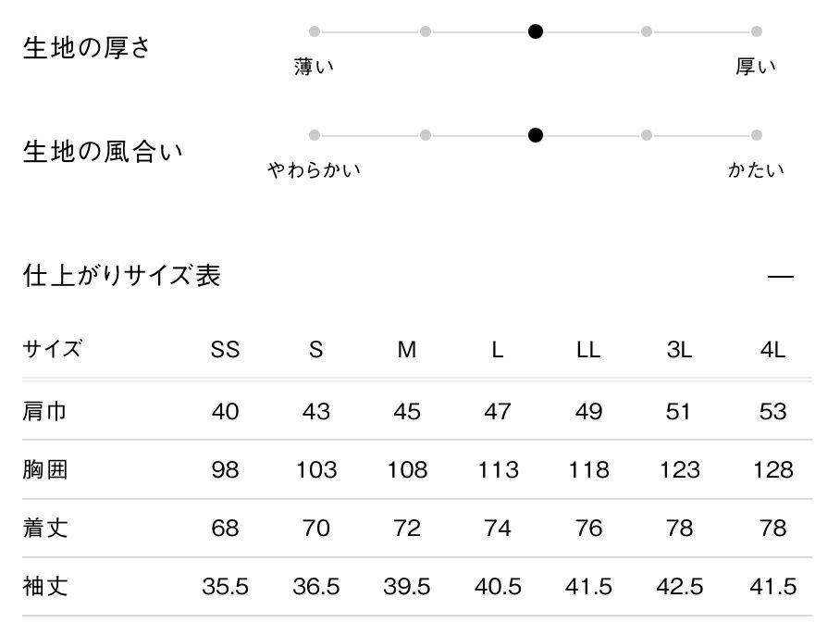Viewport: 840px width, 635px height.
Task: Click the 肩巾 row label
Action: click(x=44, y=411)
